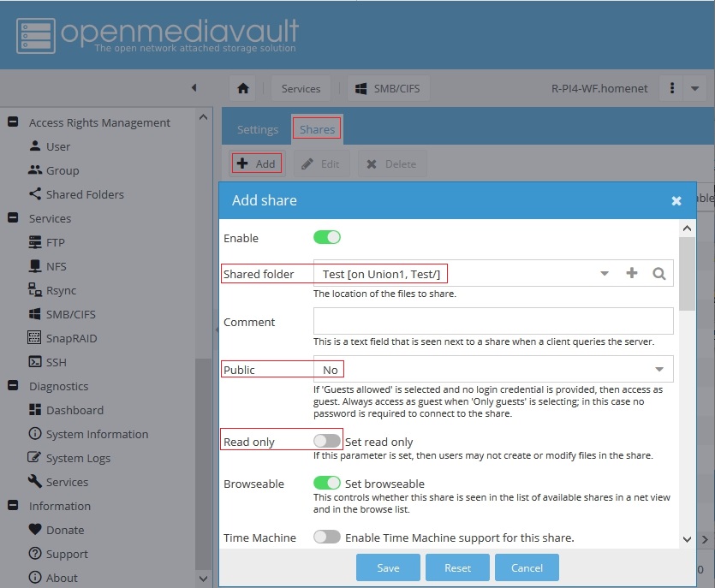Click the home icon in the breadcrumb

pos(243,88)
